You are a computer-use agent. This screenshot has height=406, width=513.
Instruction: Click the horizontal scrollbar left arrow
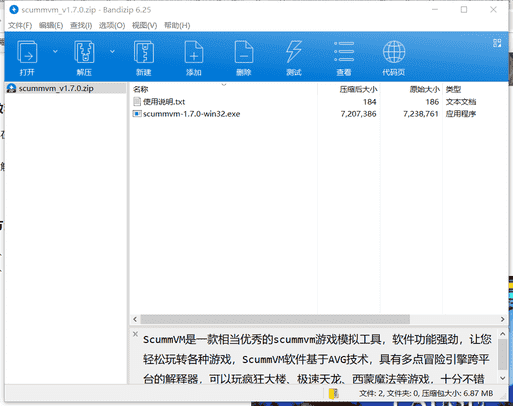coord(135,319)
